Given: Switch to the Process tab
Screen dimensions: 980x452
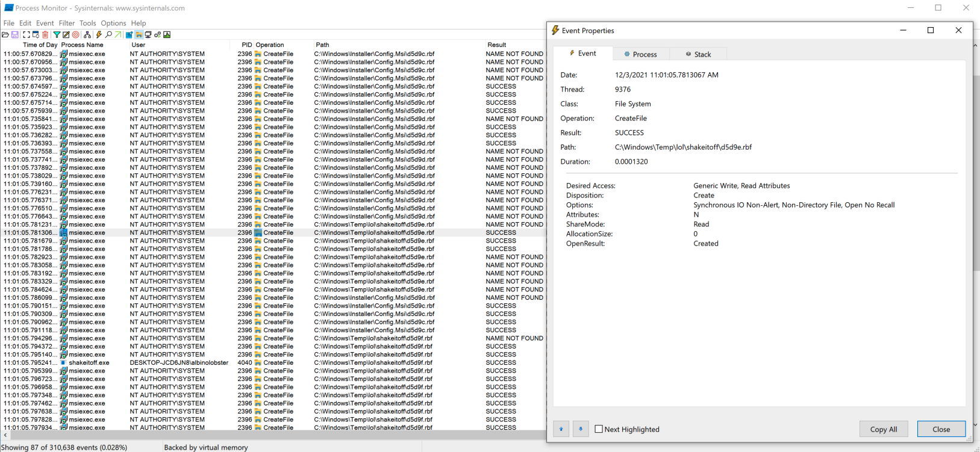Looking at the screenshot, I should click(640, 54).
